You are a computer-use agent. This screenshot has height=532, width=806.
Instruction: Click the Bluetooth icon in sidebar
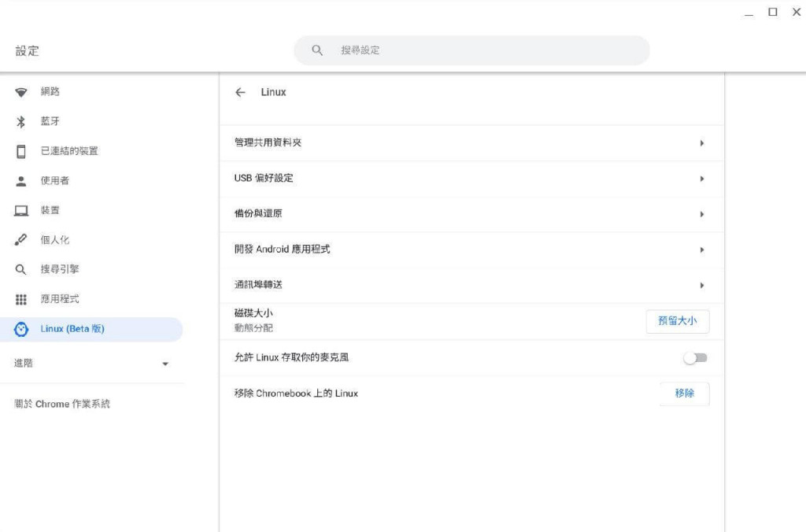(21, 122)
